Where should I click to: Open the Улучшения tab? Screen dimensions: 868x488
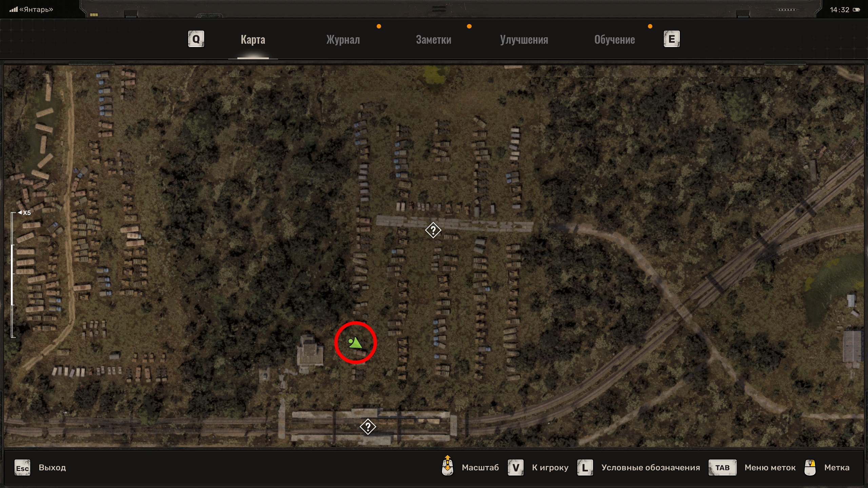524,40
